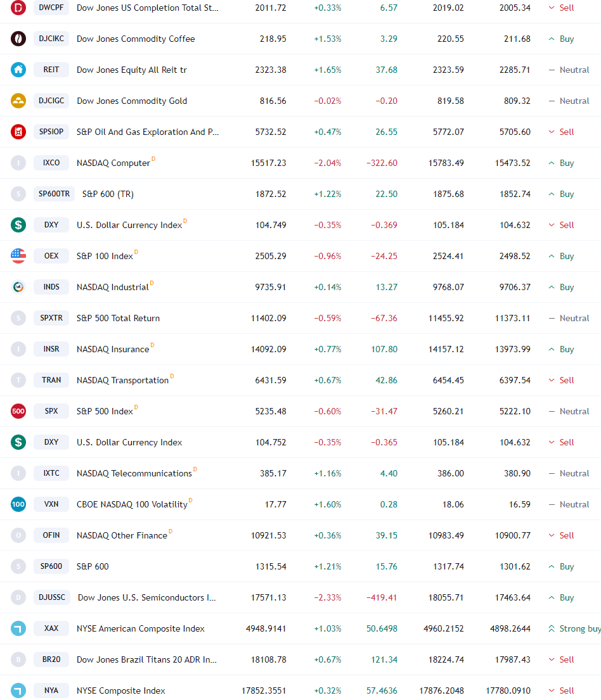Click the REIT blue house icon
601x700 pixels.
click(18, 70)
